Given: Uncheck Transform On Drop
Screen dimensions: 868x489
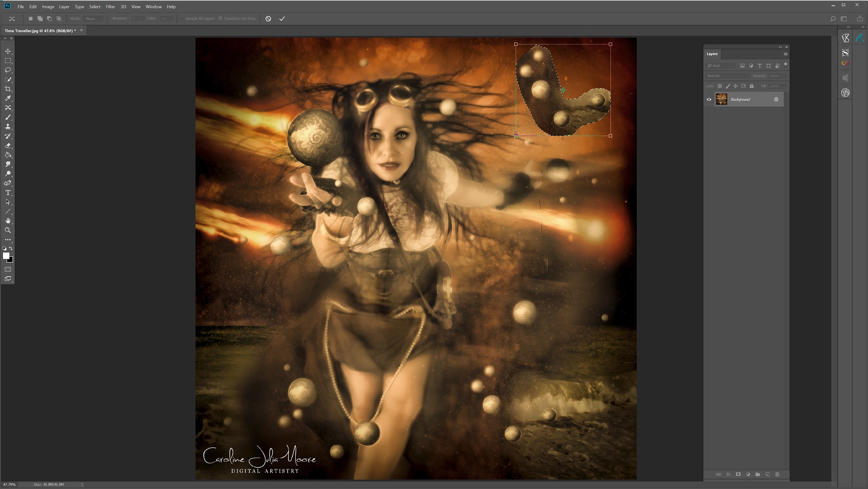Looking at the screenshot, I should point(220,19).
